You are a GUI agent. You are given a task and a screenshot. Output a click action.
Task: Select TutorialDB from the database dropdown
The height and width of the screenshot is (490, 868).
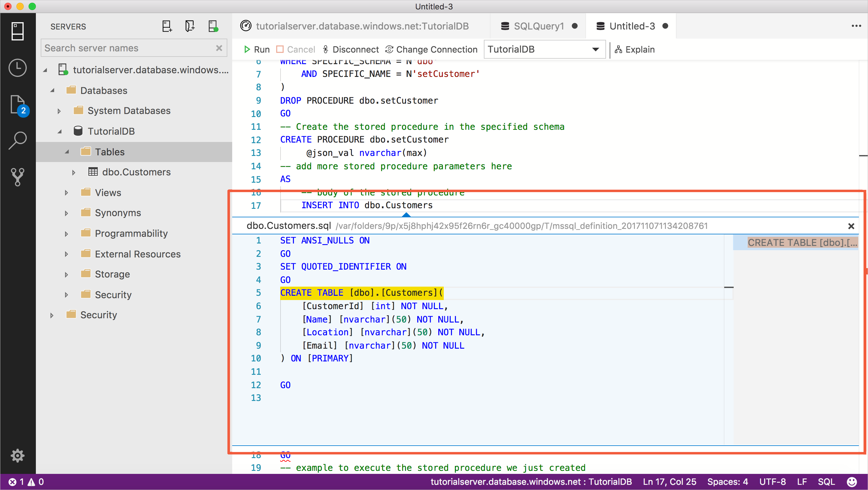[543, 50]
